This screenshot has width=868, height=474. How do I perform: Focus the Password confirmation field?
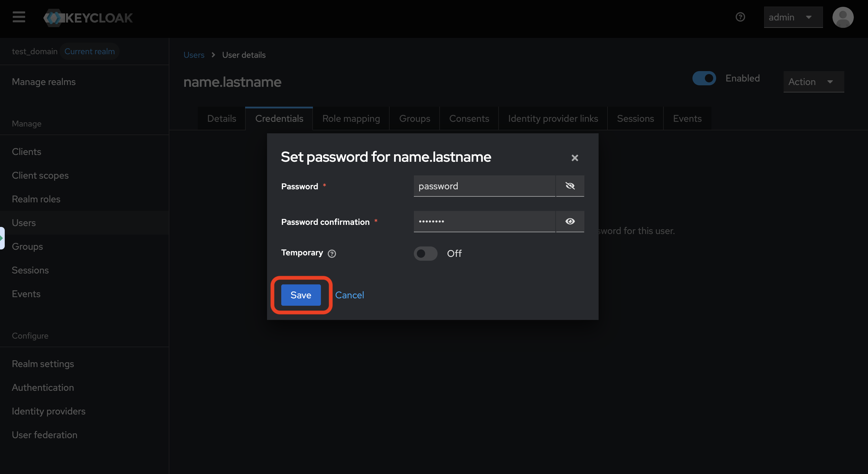484,222
